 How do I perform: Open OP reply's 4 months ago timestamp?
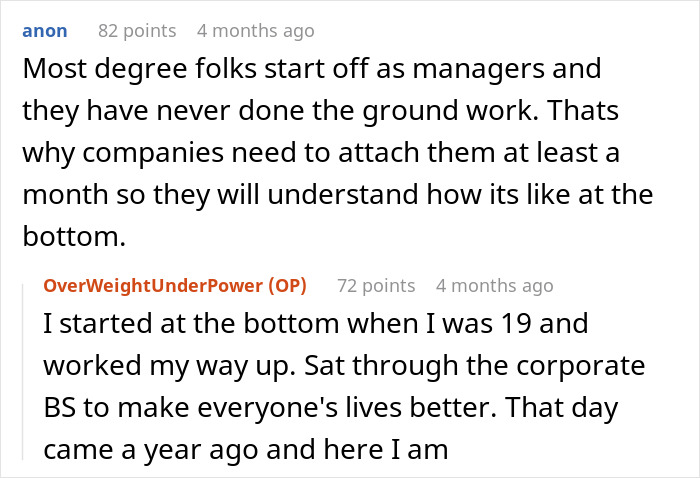click(495, 286)
